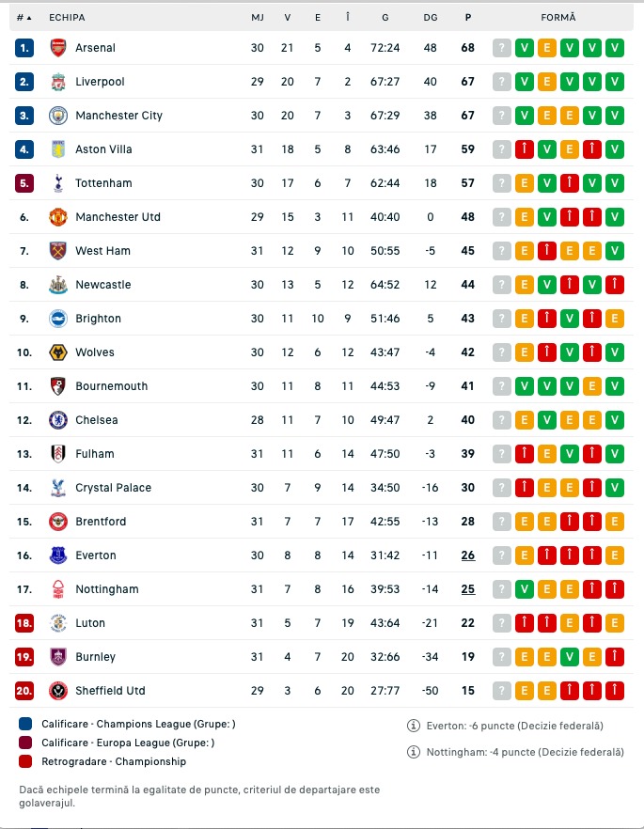
Task: Sort table by the # rank column
Action: pyautogui.click(x=24, y=18)
